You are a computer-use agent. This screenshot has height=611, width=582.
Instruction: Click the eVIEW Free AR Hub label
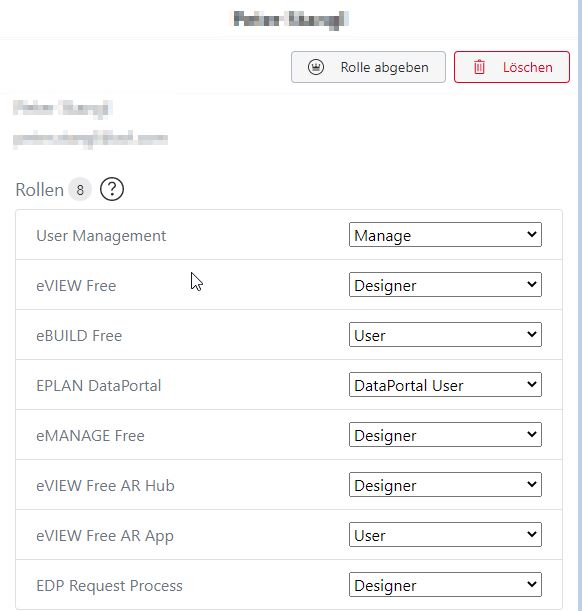105,486
